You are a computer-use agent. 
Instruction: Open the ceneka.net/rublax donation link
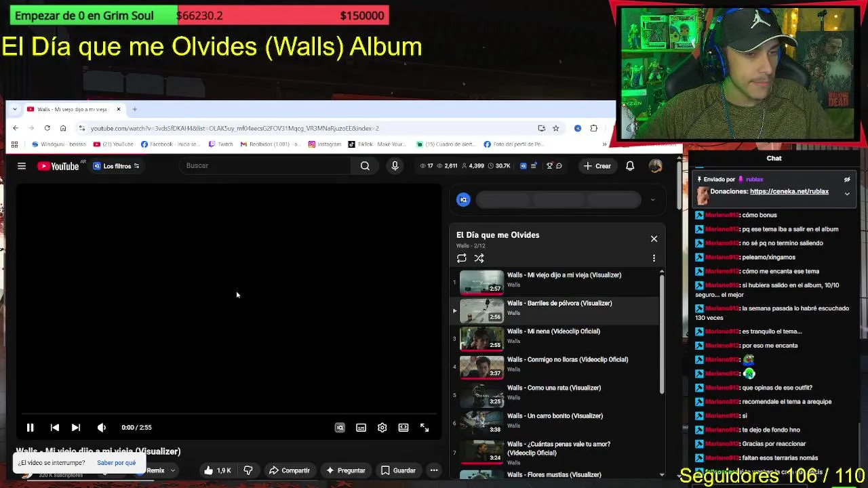click(x=789, y=191)
